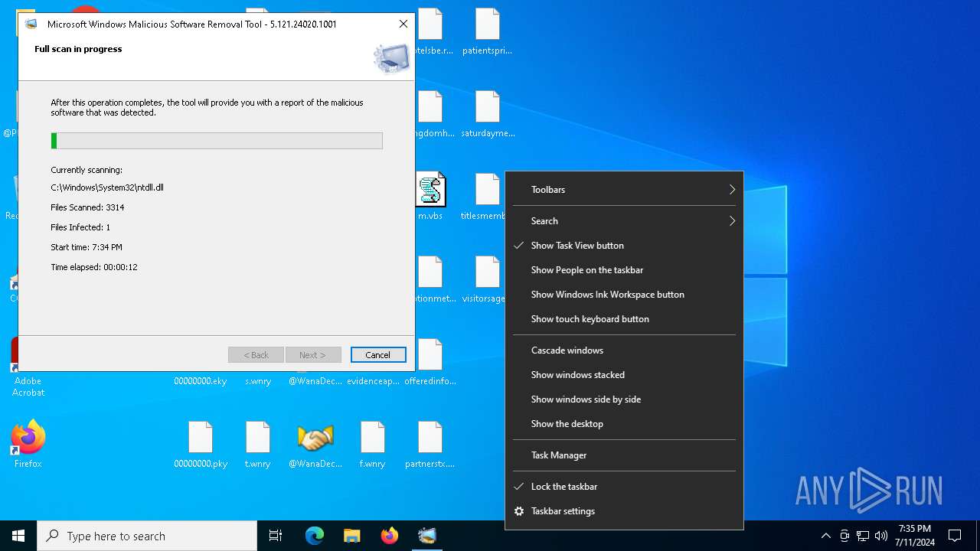Screen dimensions: 980x551
Task: Choose Cascade windows from the context menu
Action: coord(624,350)
